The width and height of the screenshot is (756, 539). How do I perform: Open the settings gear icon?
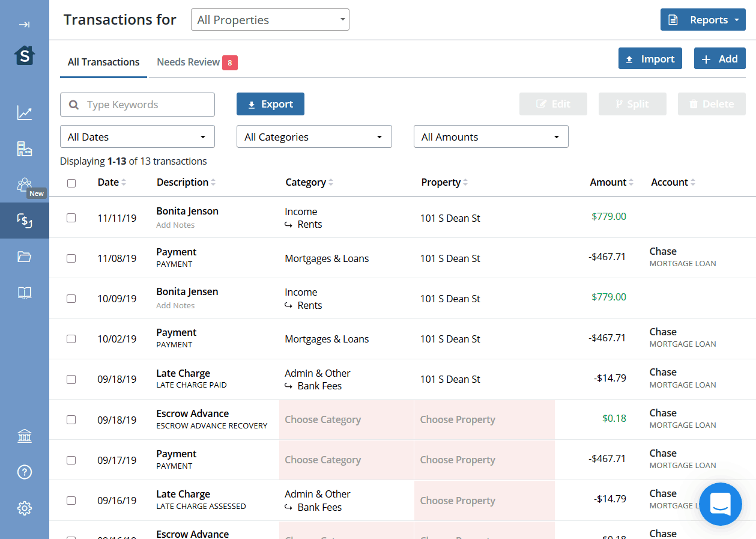tap(25, 508)
